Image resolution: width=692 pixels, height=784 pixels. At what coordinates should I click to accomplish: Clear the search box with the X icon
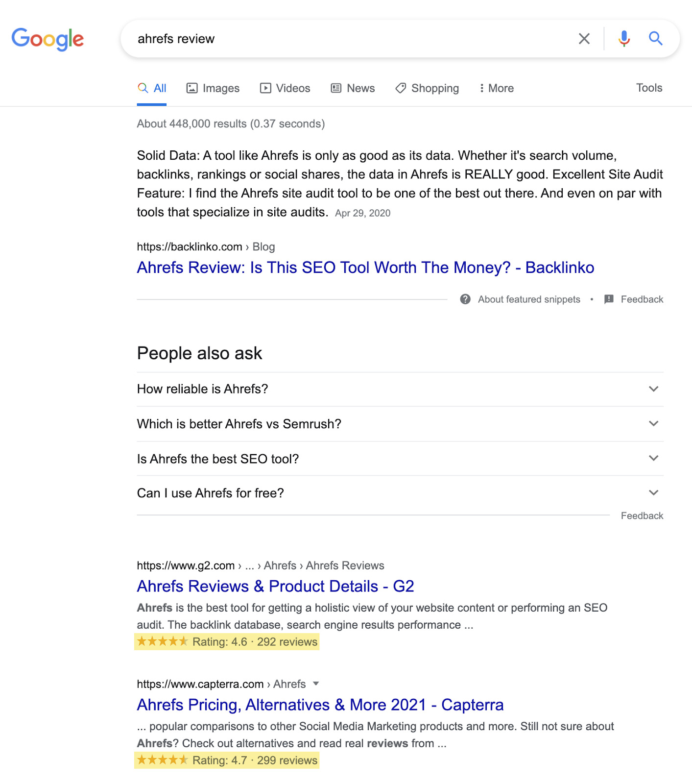tap(584, 39)
